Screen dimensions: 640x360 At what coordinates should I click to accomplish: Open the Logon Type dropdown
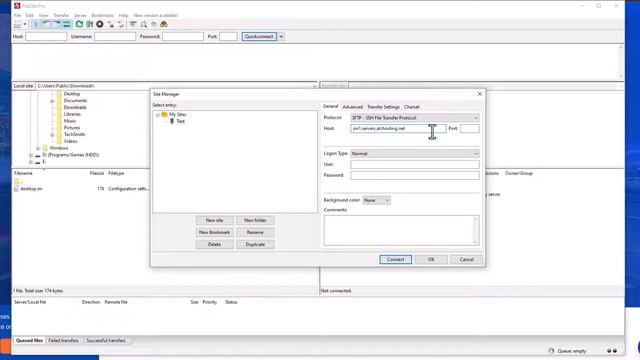(x=415, y=154)
